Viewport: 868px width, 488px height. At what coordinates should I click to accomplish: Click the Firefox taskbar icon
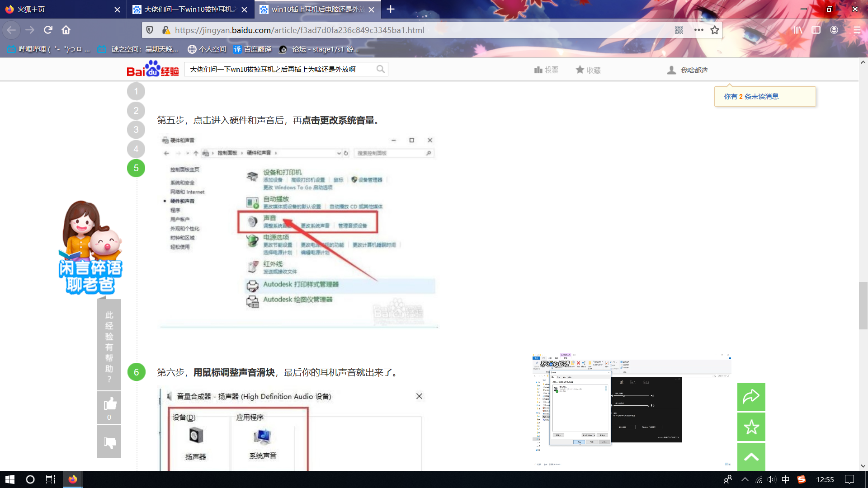click(72, 479)
